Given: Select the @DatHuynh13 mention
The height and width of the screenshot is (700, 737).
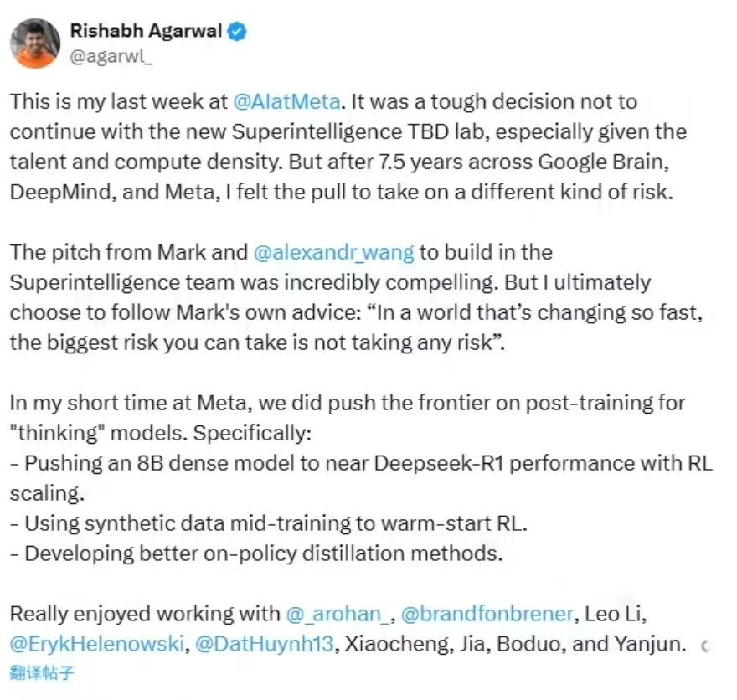Looking at the screenshot, I should click(264, 644).
